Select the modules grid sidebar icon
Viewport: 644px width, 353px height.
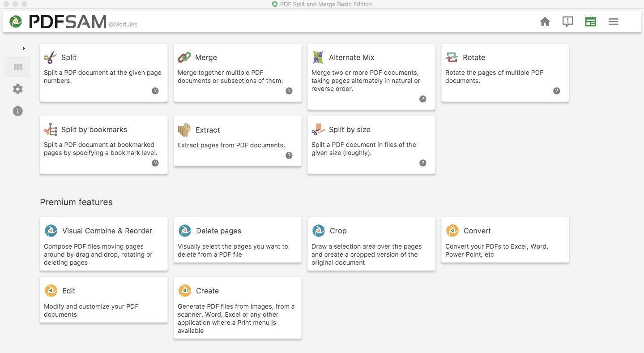(18, 67)
